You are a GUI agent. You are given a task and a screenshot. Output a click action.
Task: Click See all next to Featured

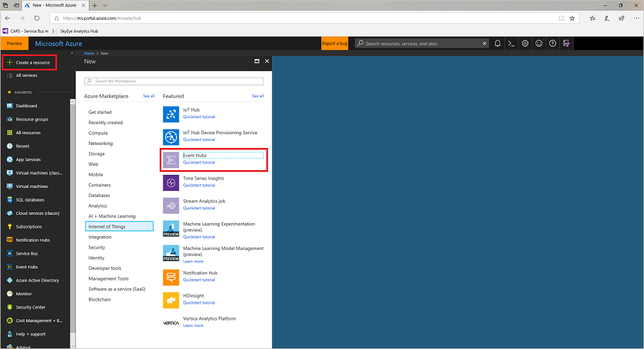pyautogui.click(x=258, y=96)
